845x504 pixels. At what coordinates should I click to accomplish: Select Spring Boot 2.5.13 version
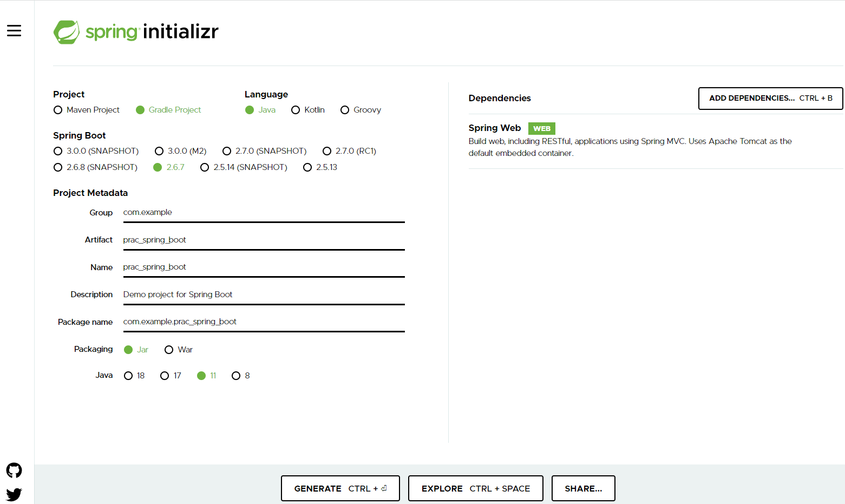(x=320, y=167)
